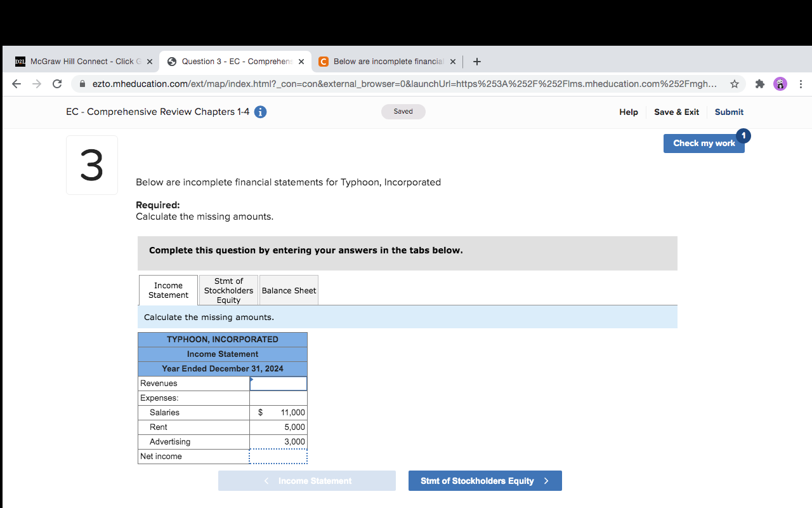812x508 pixels.
Task: Click the question number 3 box
Action: 92,165
